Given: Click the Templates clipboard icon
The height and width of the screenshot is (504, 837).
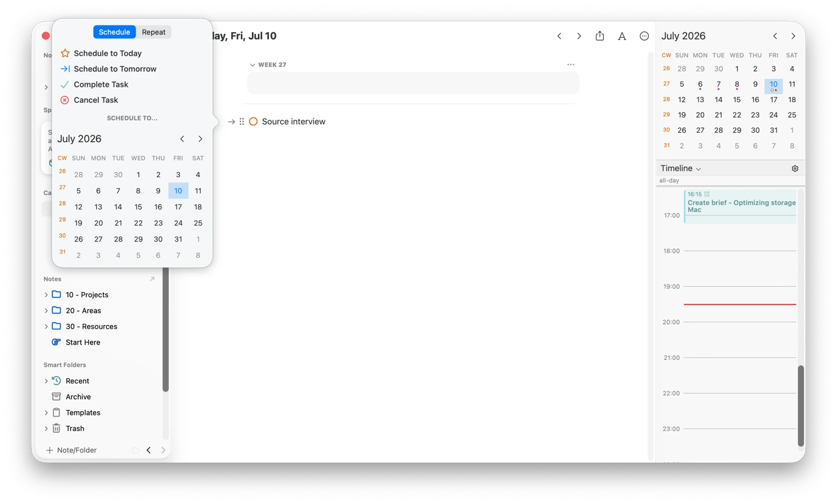Looking at the screenshot, I should 56,412.
